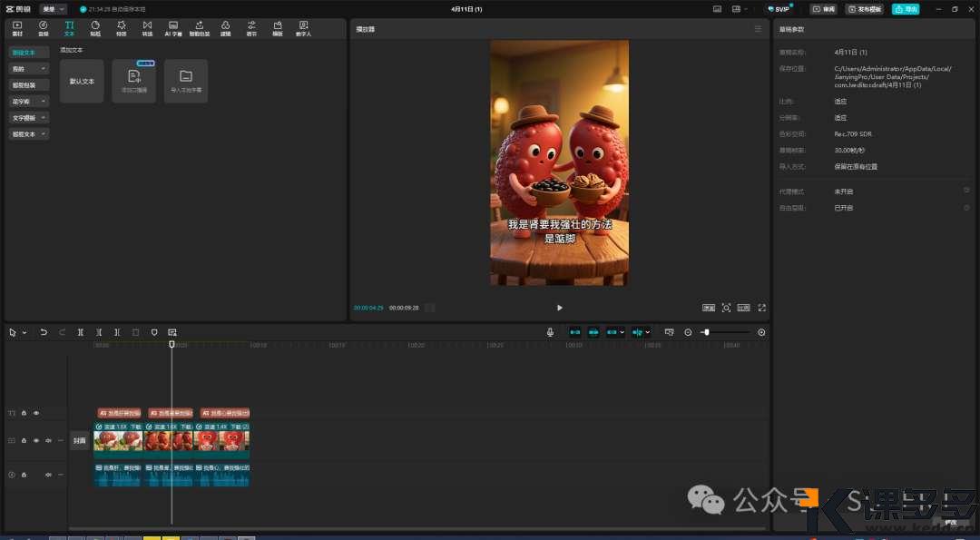The height and width of the screenshot is (540, 980).
Task: Select the 新建文本 sidebar item
Action: (x=25, y=53)
